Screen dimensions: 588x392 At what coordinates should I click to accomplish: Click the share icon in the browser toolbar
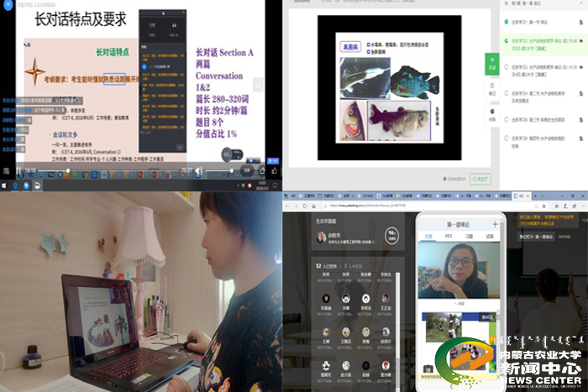[x=574, y=206]
